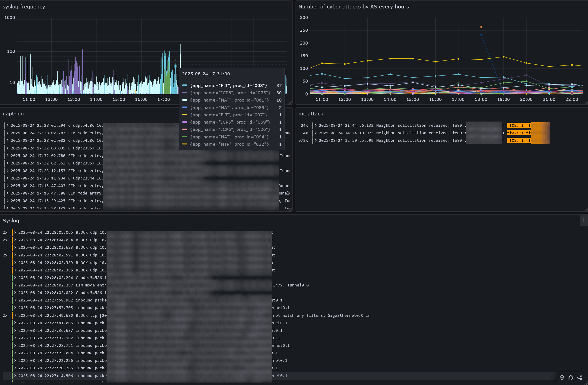This screenshot has height=385, width=588.
Task: Click the copy log line icon
Action: [x=571, y=377]
